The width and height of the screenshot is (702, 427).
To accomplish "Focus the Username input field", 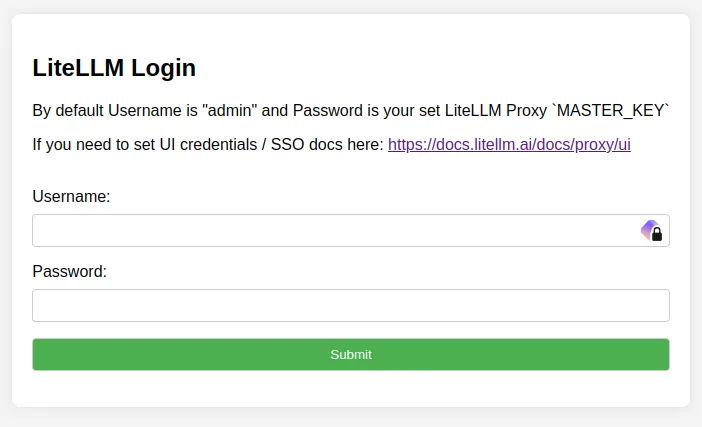I will (x=351, y=231).
